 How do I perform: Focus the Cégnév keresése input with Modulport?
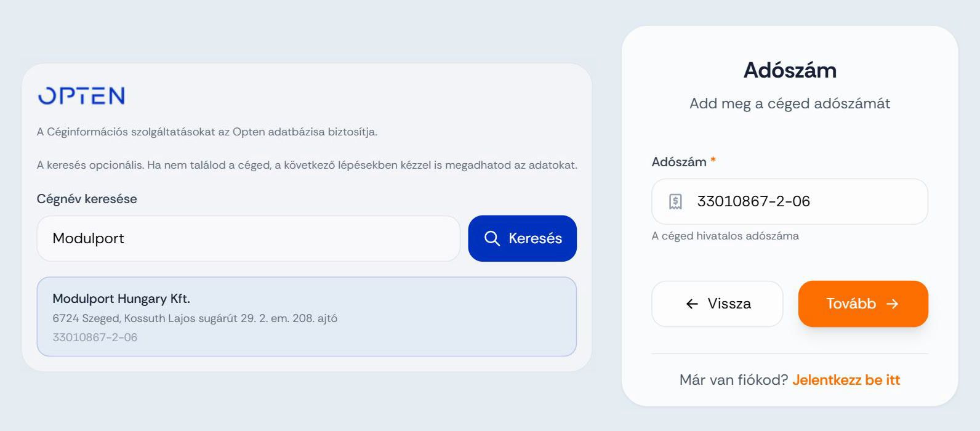coord(249,238)
